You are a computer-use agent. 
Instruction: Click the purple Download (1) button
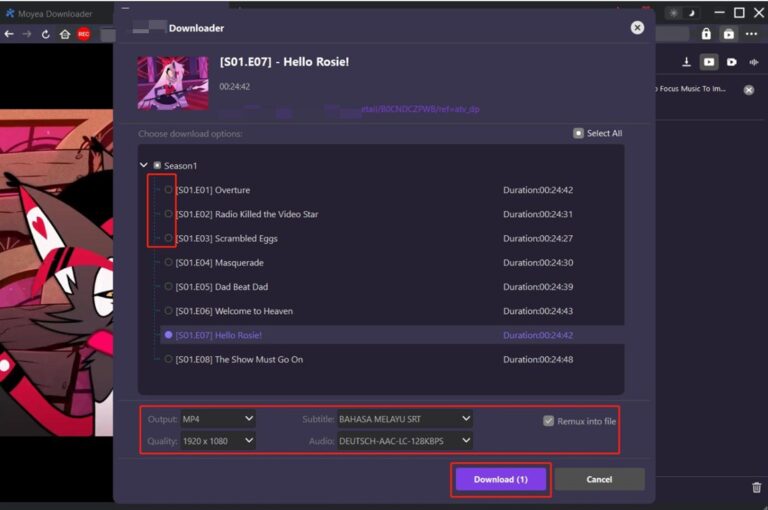(500, 479)
